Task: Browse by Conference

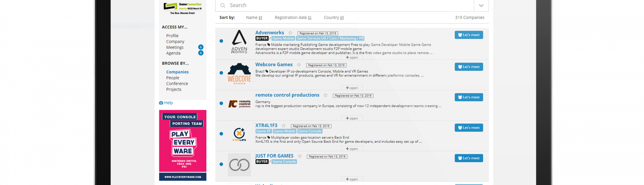Action: 177,83
